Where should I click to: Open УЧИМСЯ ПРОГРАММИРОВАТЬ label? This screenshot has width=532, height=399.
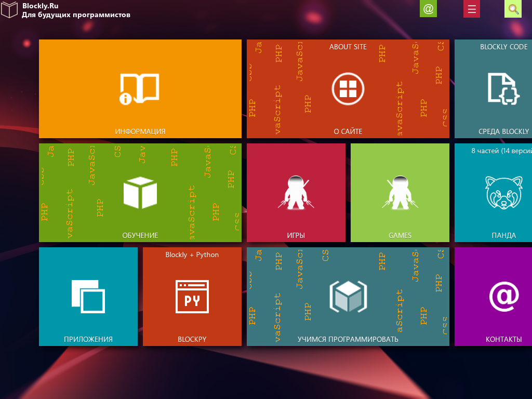348,339
